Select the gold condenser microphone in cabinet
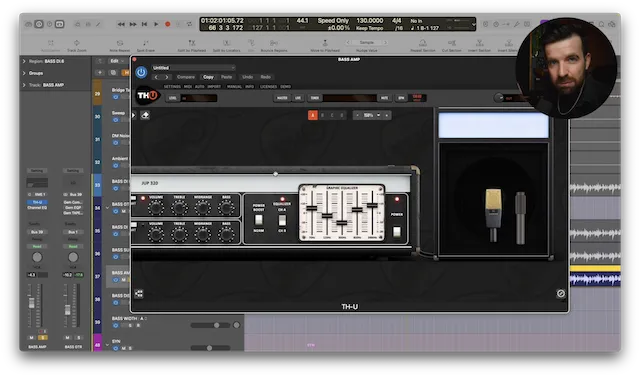Image resolution: width=640 pixels, height=377 pixels. (x=493, y=215)
